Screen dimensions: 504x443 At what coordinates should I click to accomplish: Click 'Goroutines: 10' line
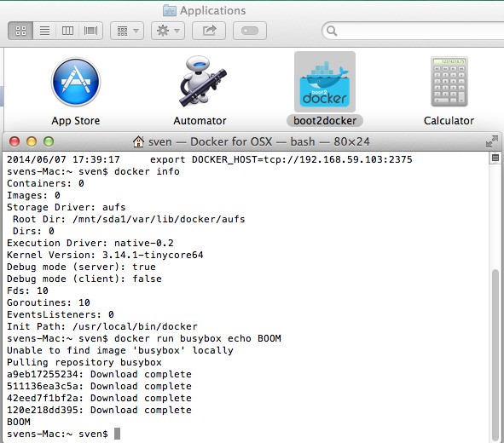coord(49,302)
